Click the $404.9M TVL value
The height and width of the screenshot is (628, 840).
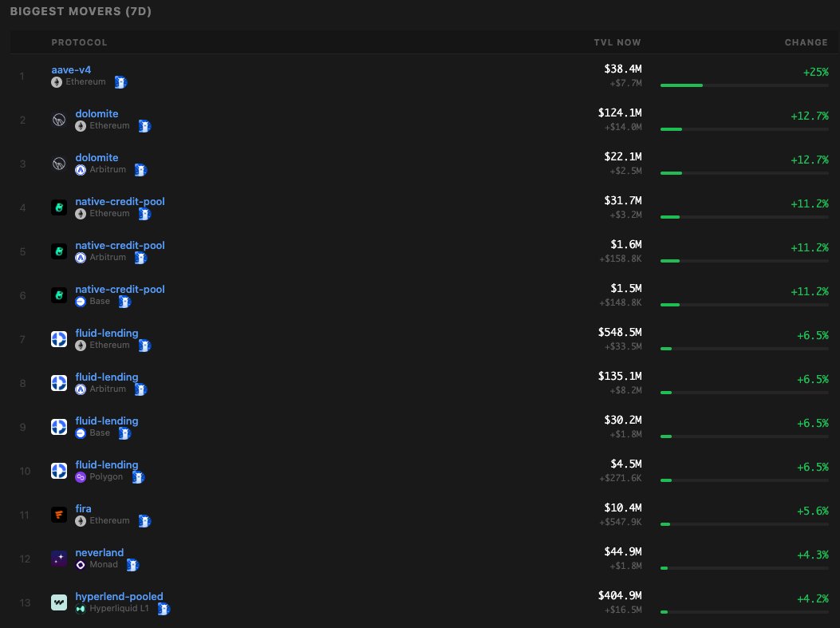point(620,596)
